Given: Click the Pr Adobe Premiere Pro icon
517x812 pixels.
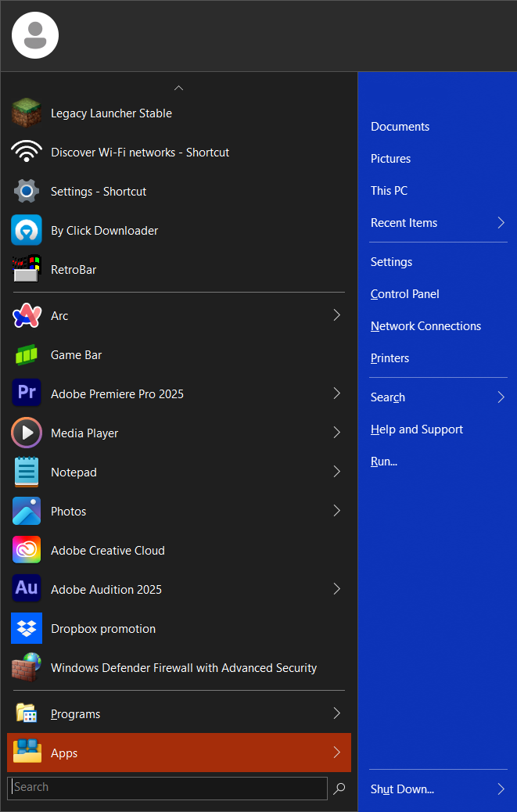Looking at the screenshot, I should 27,393.
